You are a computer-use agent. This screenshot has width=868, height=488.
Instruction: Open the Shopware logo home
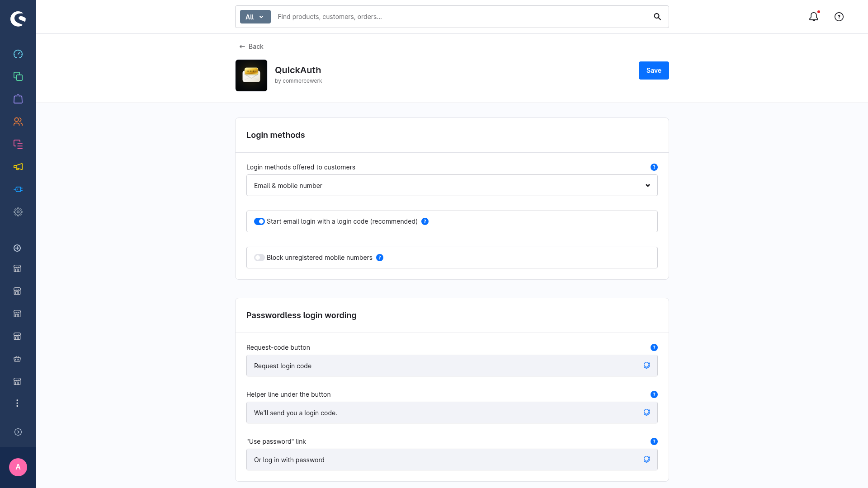click(x=18, y=19)
